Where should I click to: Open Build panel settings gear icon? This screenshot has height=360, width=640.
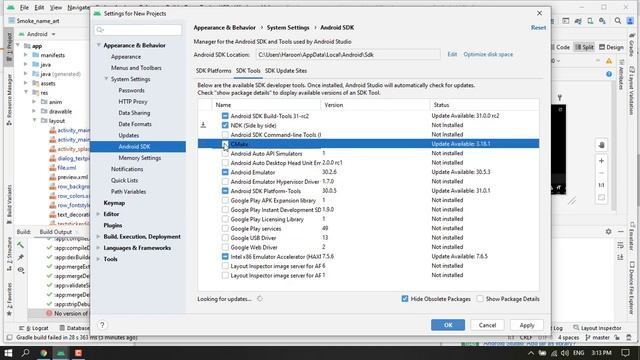(x=609, y=231)
